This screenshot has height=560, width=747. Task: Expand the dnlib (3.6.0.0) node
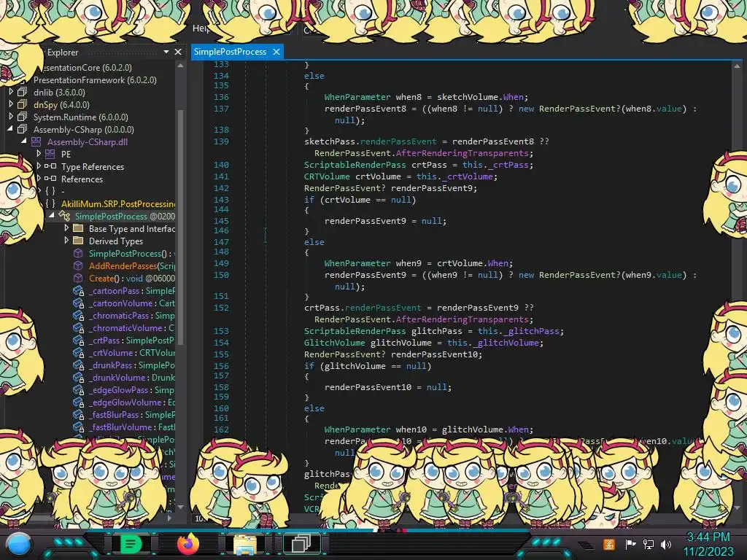click(x=12, y=91)
